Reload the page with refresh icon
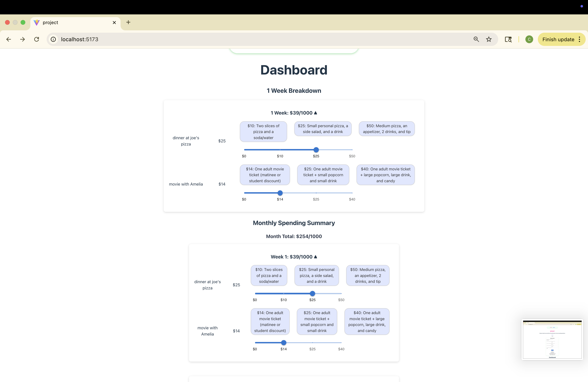588x382 pixels. point(37,39)
